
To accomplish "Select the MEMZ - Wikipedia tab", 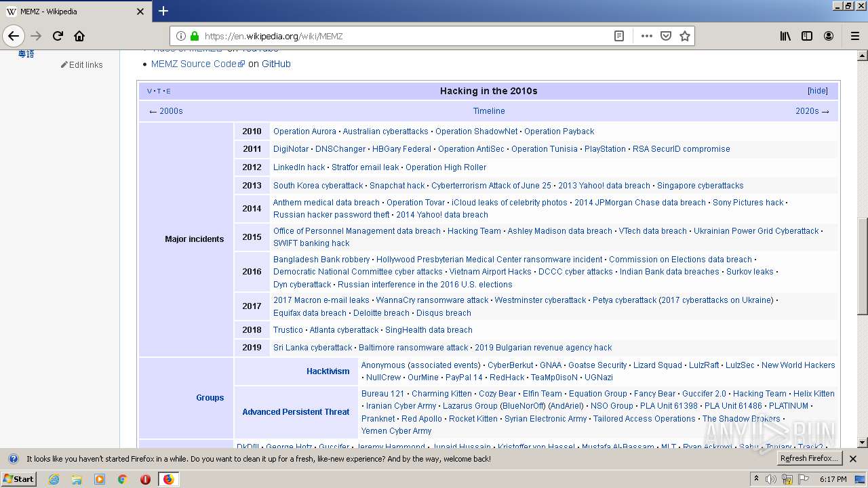I will (75, 12).
